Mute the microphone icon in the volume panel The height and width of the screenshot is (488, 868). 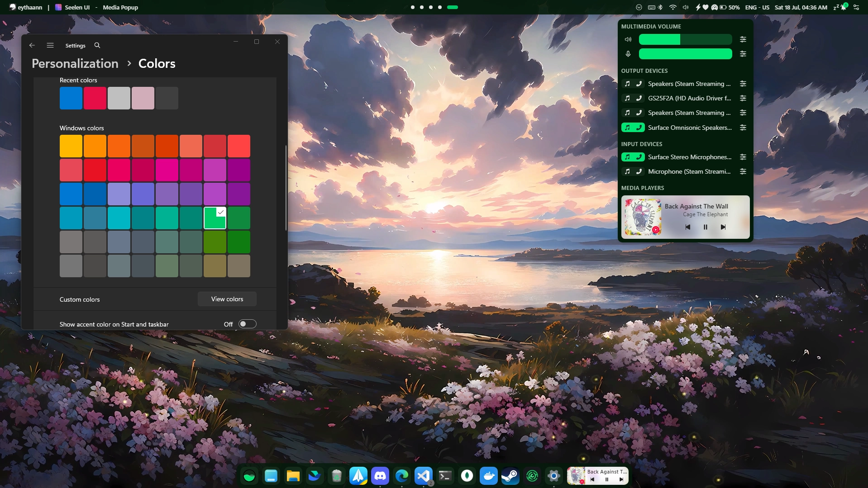click(x=628, y=54)
